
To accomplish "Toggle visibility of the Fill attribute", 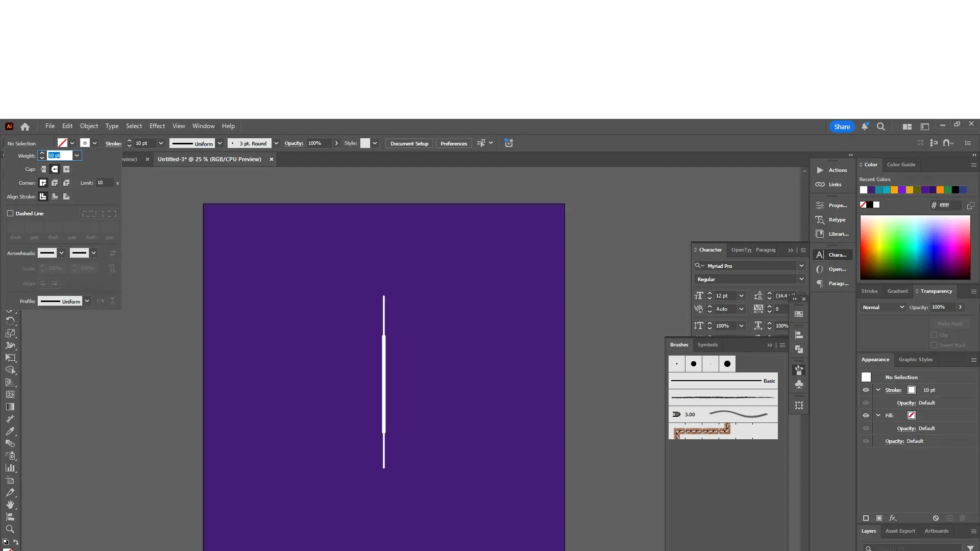I will (x=866, y=415).
